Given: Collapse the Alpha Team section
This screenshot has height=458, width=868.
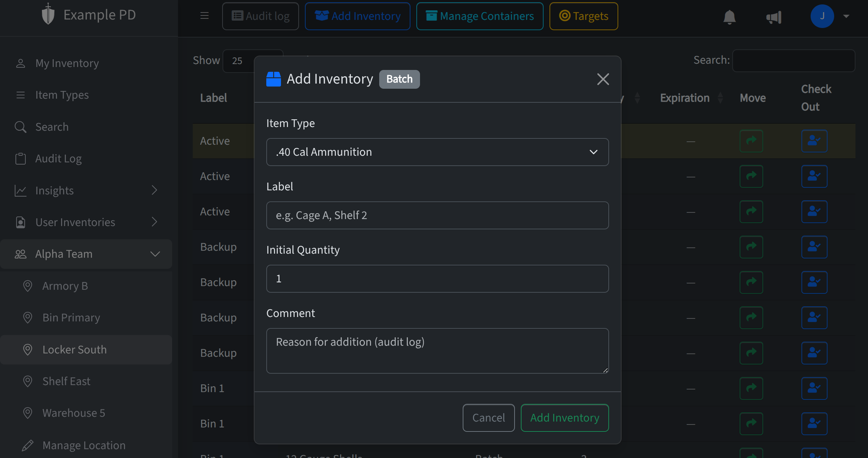Looking at the screenshot, I should tap(155, 254).
